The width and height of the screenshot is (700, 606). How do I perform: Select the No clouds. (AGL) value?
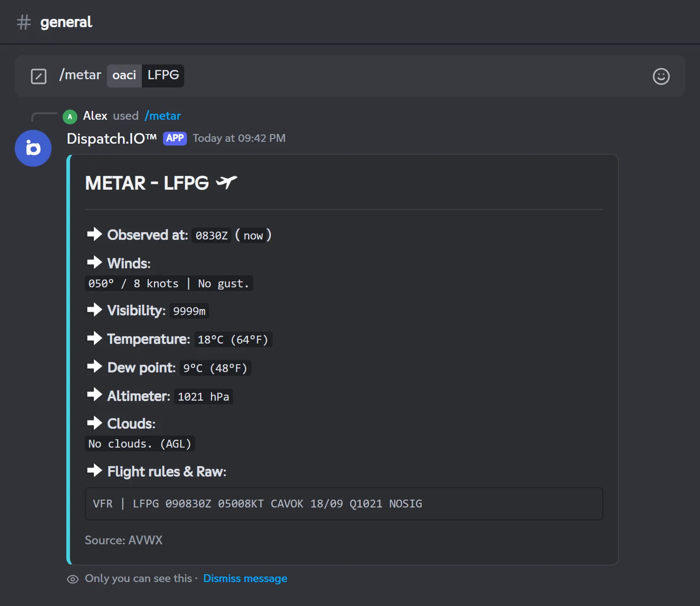click(140, 443)
